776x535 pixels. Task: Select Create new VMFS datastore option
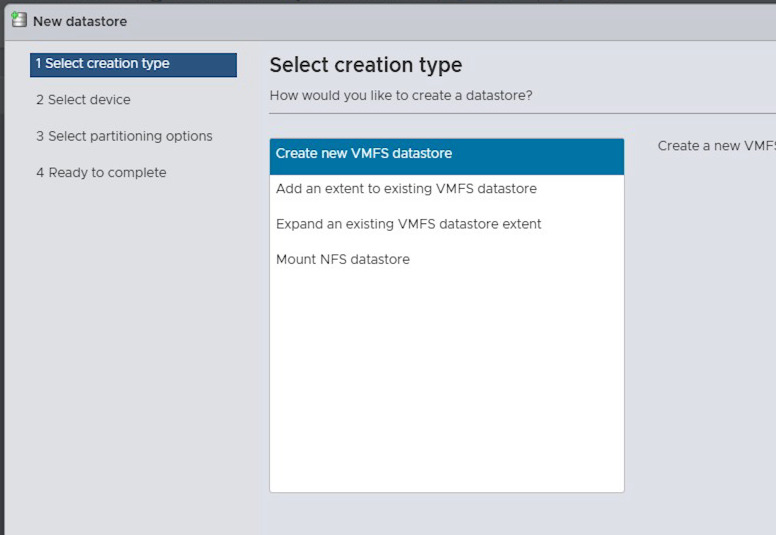(446, 156)
